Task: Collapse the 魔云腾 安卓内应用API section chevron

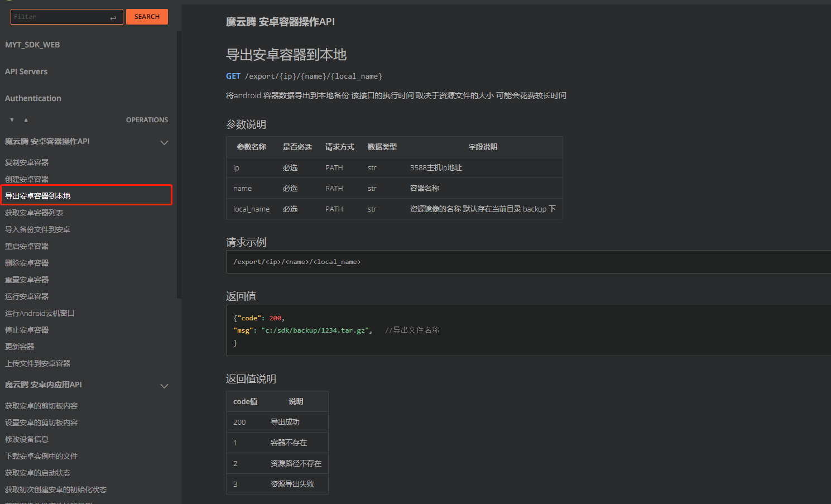Action: [x=164, y=386]
